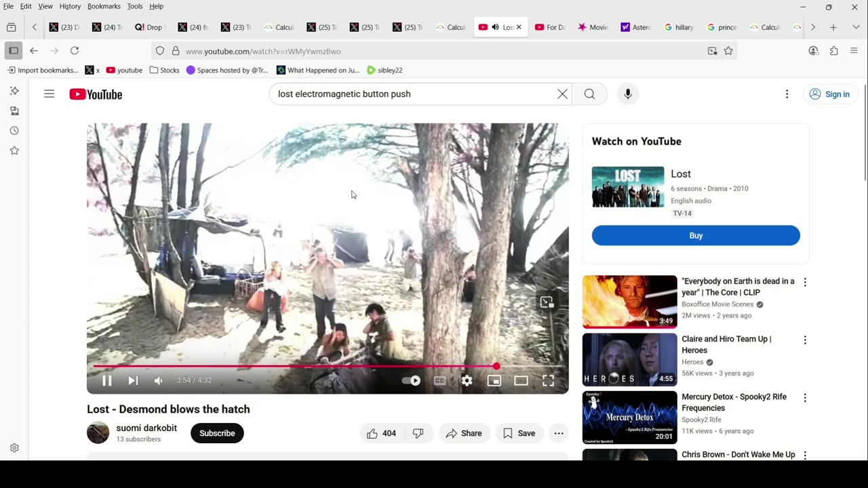Open YouTube settings three-dot menu
The width and height of the screenshot is (868, 488).
click(x=787, y=94)
